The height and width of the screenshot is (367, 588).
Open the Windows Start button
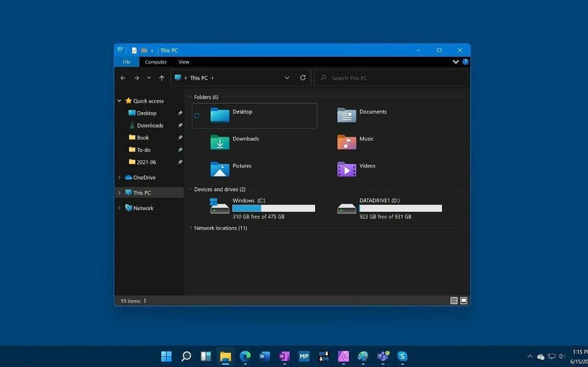166,356
